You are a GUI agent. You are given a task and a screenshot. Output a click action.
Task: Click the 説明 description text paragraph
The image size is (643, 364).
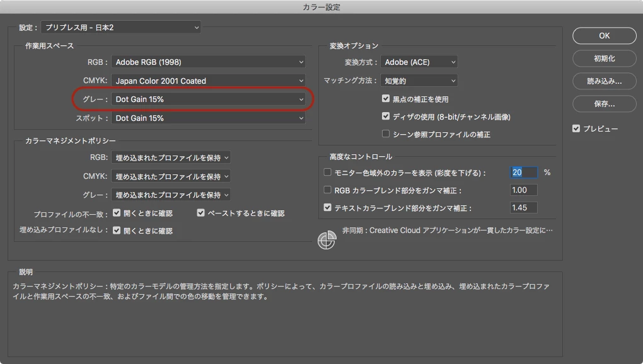coord(281,291)
